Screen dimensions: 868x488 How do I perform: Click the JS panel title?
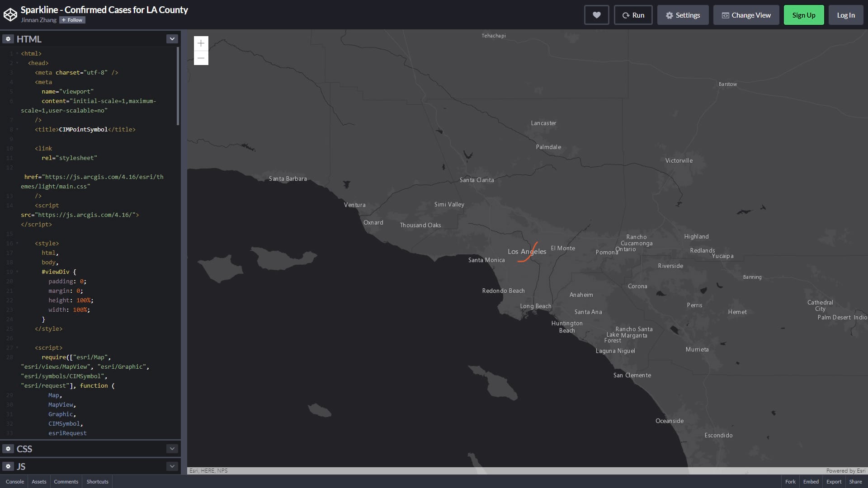pos(21,466)
